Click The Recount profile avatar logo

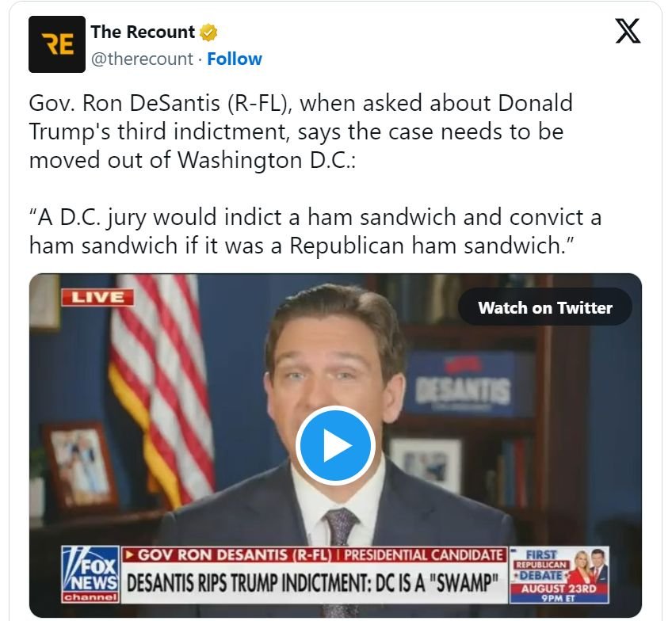click(56, 44)
